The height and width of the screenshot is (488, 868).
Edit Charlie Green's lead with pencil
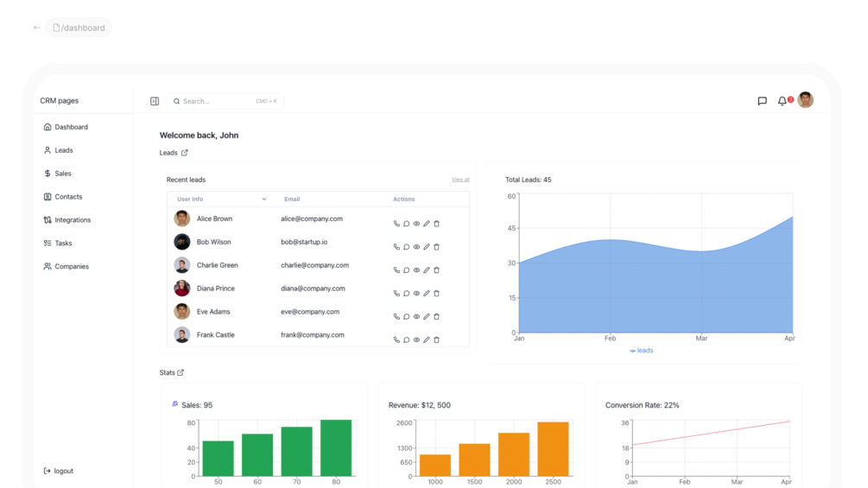point(427,270)
